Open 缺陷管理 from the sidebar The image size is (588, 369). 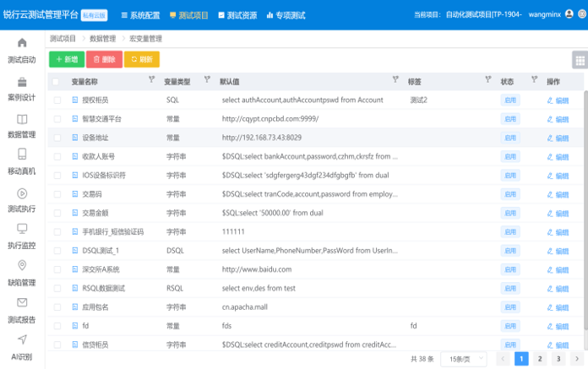[22, 274]
